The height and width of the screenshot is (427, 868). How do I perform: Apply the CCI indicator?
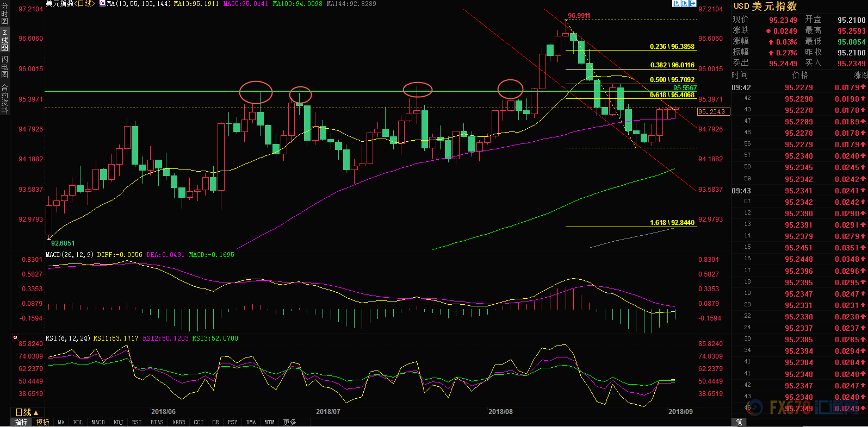coord(199,422)
